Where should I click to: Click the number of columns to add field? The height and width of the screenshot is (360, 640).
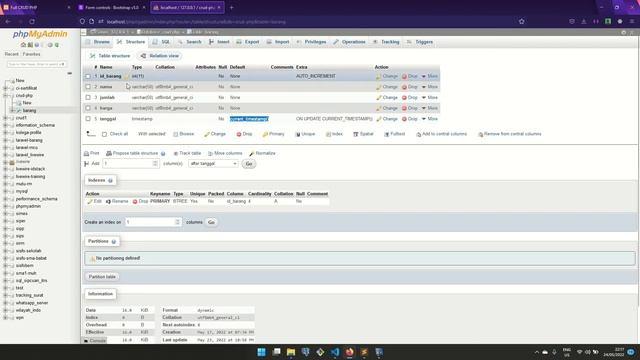click(131, 164)
